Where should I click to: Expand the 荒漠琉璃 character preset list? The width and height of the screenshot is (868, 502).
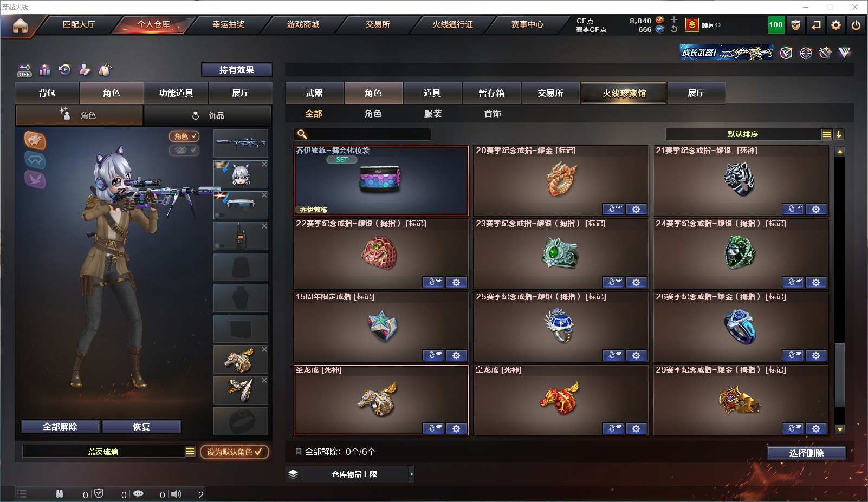pyautogui.click(x=190, y=451)
